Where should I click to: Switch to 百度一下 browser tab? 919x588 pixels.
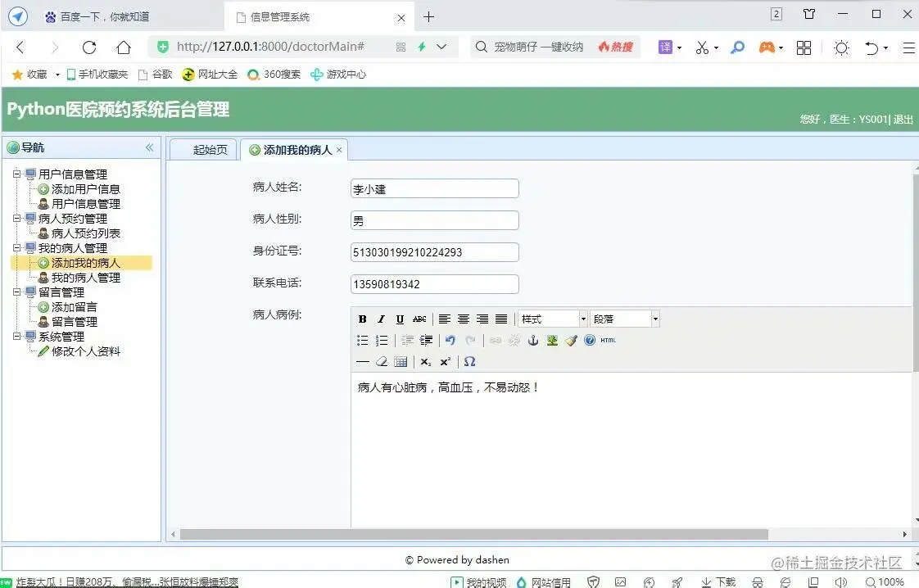click(105, 17)
